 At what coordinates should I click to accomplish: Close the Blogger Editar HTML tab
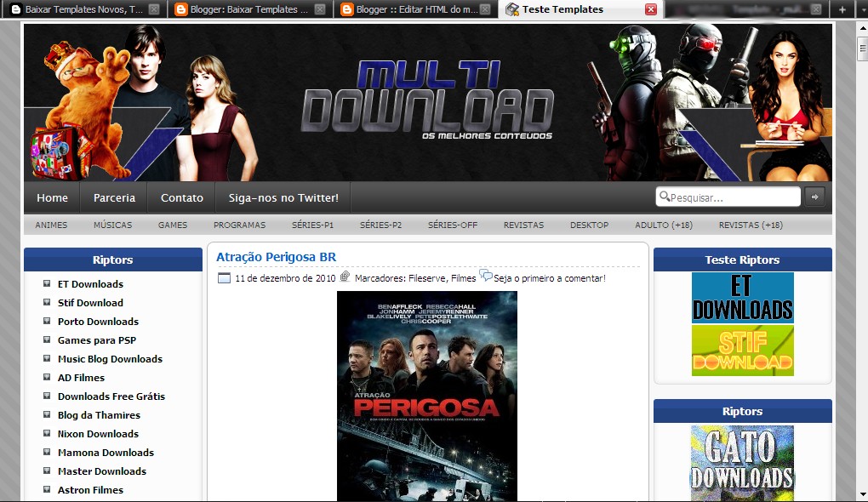tap(484, 9)
